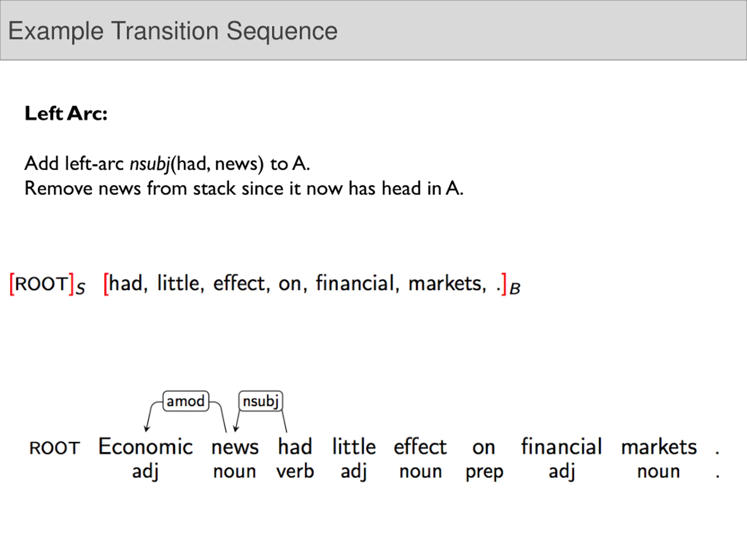This screenshot has width=747, height=560.
Task: Click little in the buffer list
Action: coord(178,283)
